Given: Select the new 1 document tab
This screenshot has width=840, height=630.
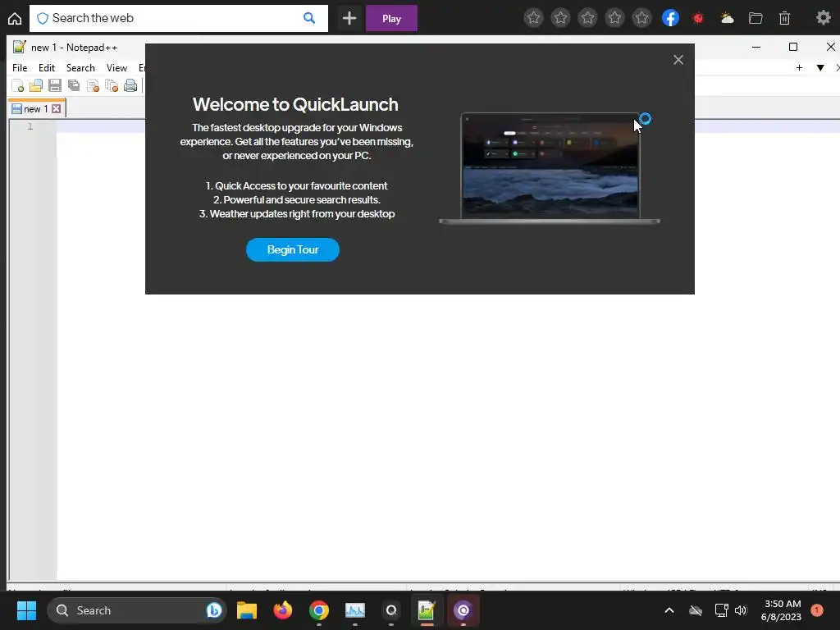Looking at the screenshot, I should point(36,109).
